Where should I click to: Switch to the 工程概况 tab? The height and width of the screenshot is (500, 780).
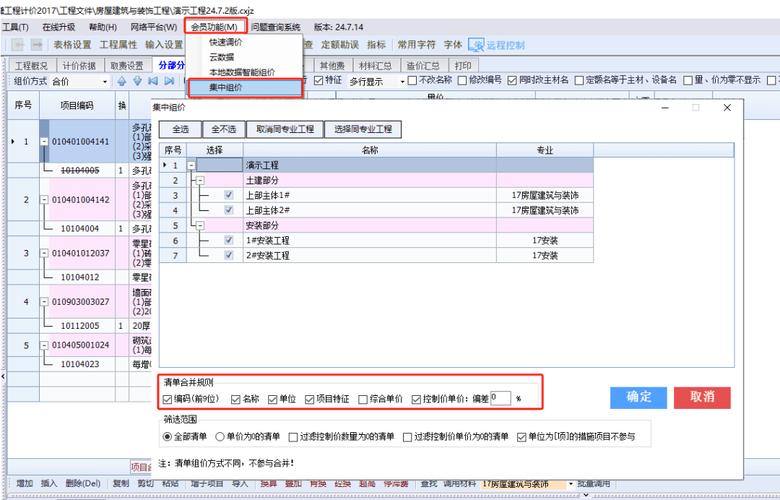(31, 65)
